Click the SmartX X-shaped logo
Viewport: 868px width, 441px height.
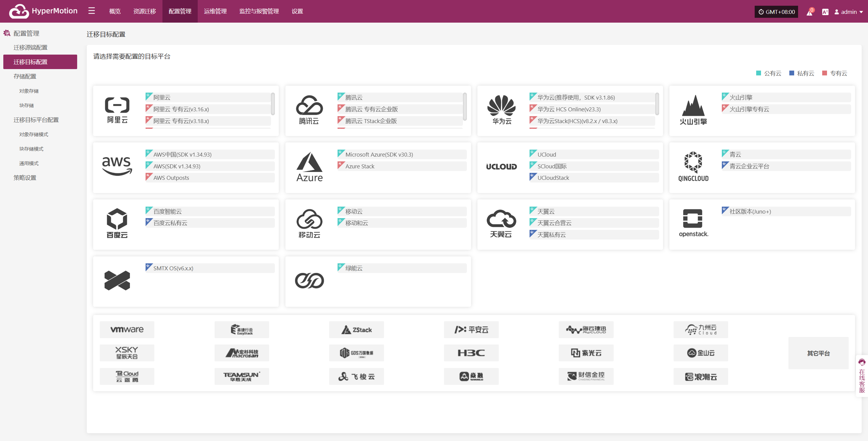(117, 281)
